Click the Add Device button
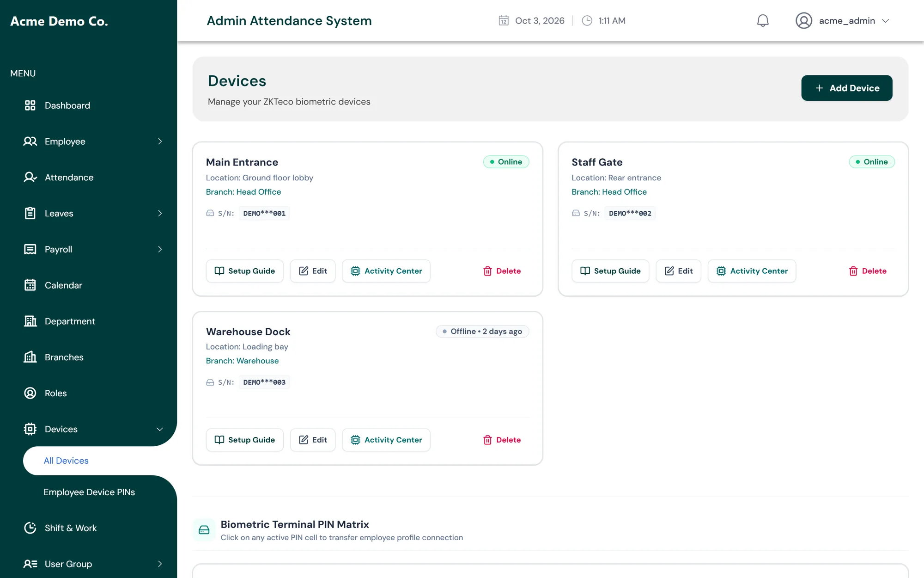 coord(847,88)
